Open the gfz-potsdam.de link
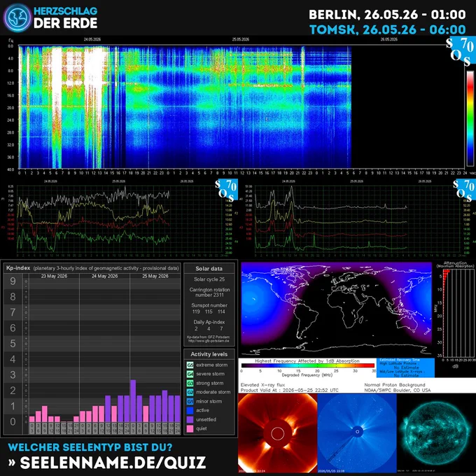476x476 pixels. click(209, 341)
